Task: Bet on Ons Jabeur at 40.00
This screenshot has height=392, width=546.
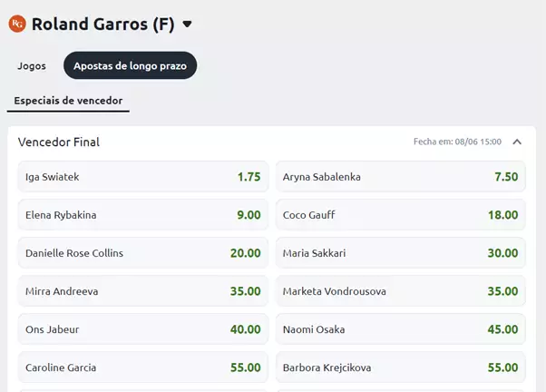Action: click(143, 329)
